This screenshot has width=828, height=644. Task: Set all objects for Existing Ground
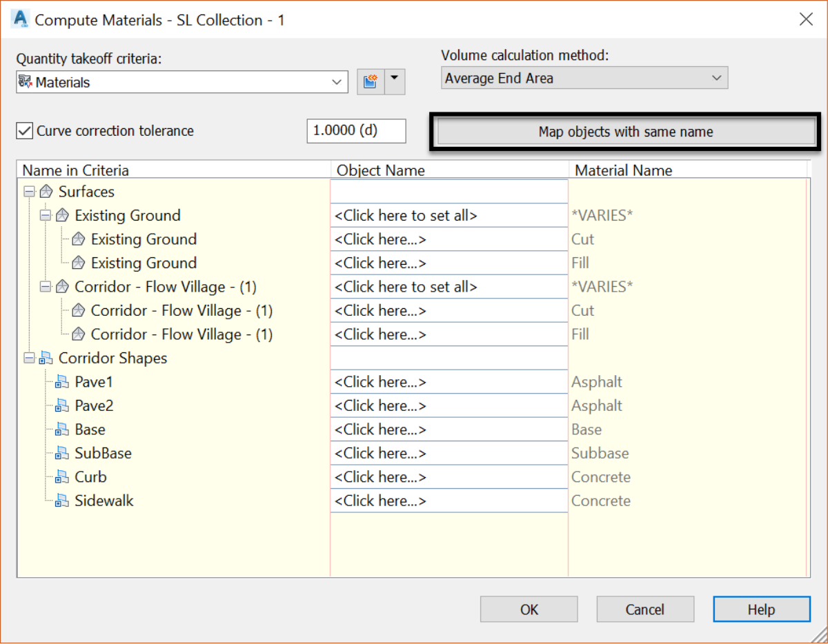pyautogui.click(x=449, y=215)
